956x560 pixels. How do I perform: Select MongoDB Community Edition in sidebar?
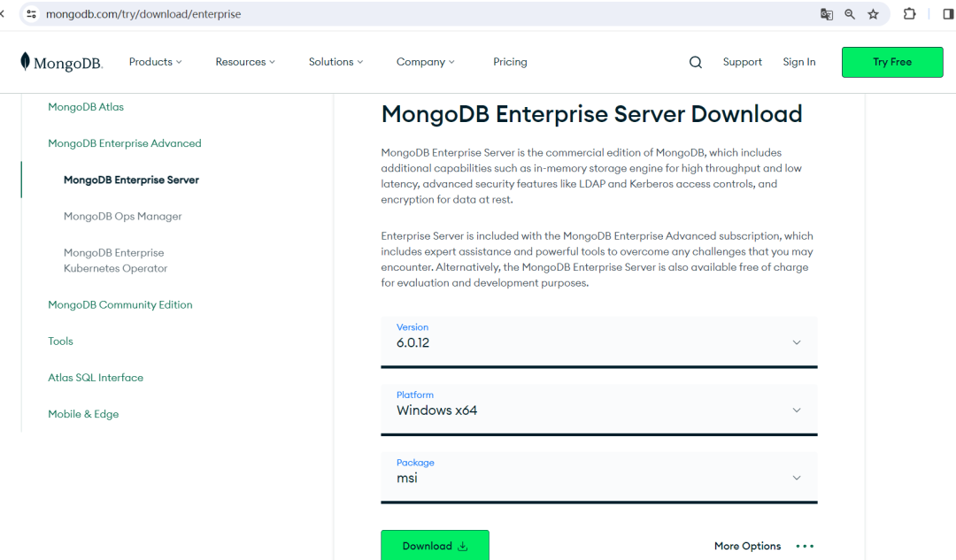point(120,304)
